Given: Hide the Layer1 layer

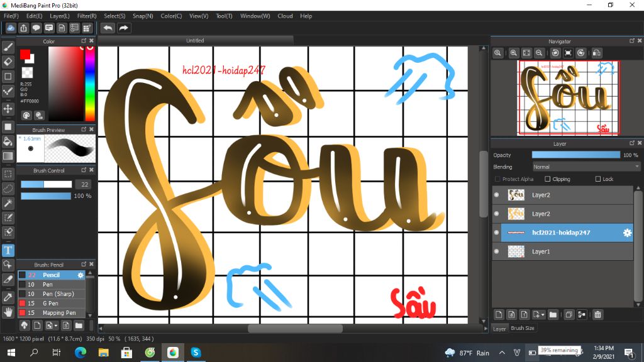Looking at the screenshot, I should (x=497, y=251).
